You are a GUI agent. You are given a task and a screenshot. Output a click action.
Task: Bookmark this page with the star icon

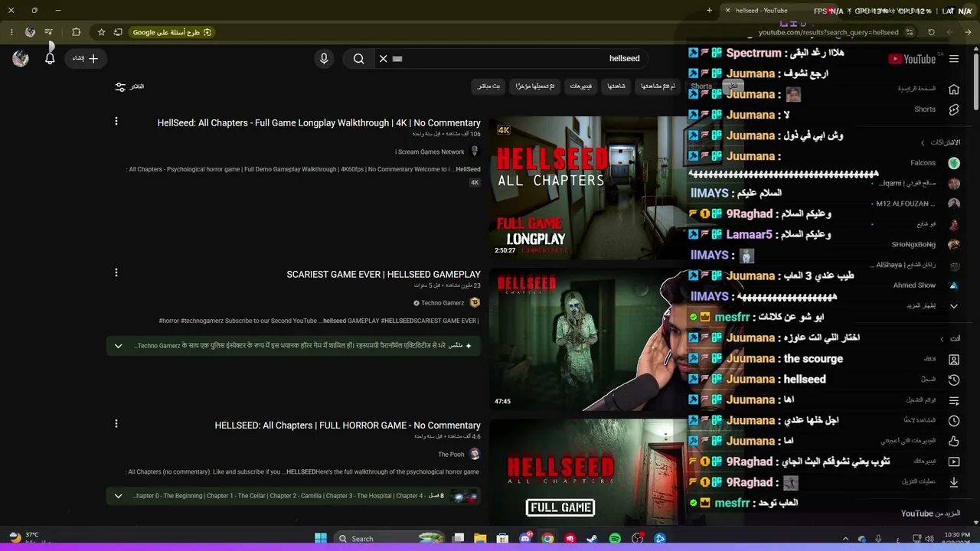click(x=101, y=32)
